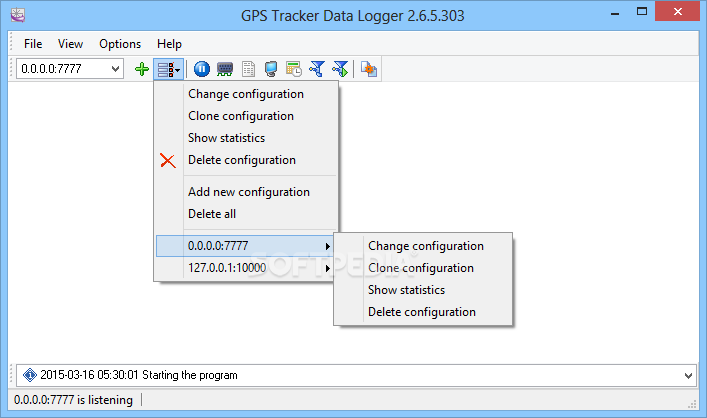Open the Options menu
The image size is (707, 418).
pyautogui.click(x=120, y=44)
